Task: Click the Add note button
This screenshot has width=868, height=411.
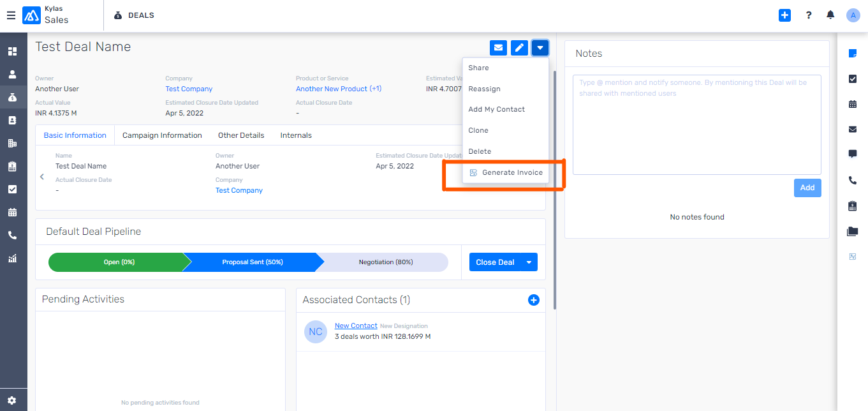Action: 807,188
